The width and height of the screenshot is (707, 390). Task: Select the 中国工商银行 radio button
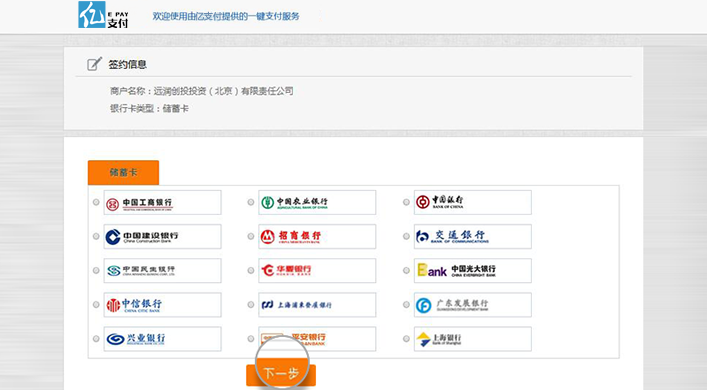[96, 202]
